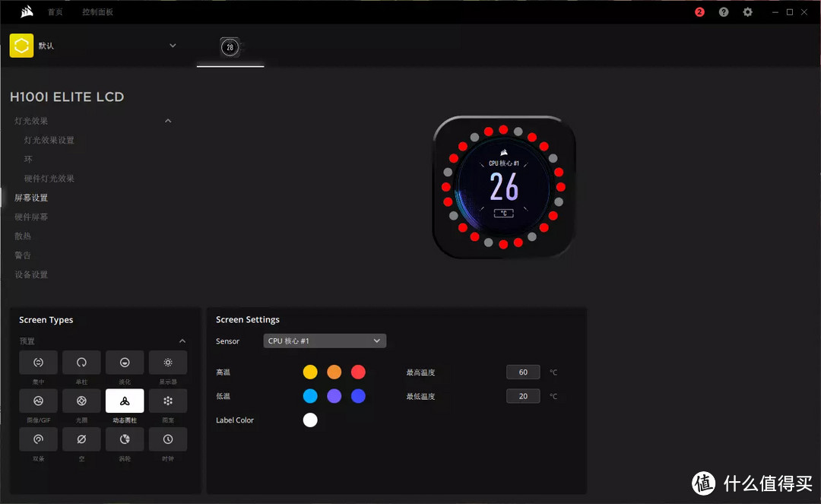
Task: Open 设备设置 device settings in sidebar
Action: tap(31, 274)
